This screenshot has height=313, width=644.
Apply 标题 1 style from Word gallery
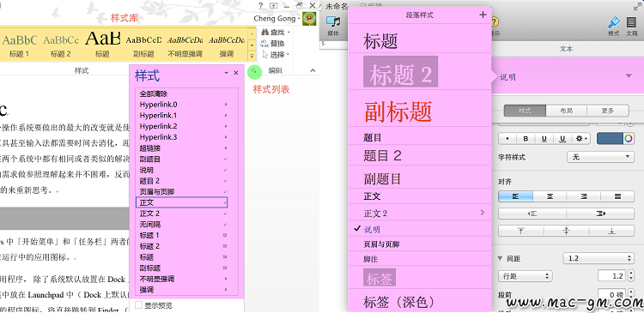click(19, 45)
